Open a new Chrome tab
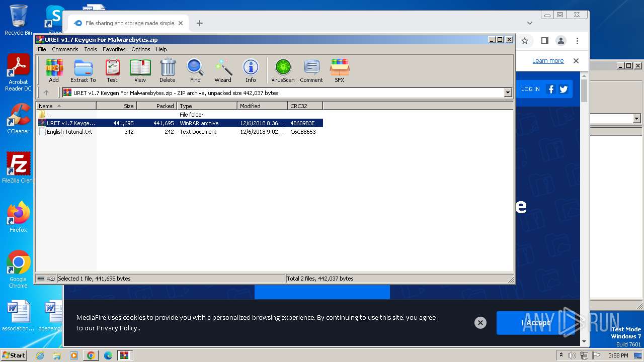The image size is (644, 362). point(200,23)
